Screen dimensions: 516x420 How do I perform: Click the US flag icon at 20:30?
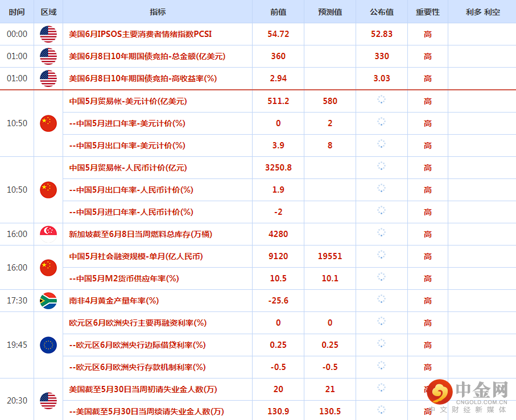(48, 401)
